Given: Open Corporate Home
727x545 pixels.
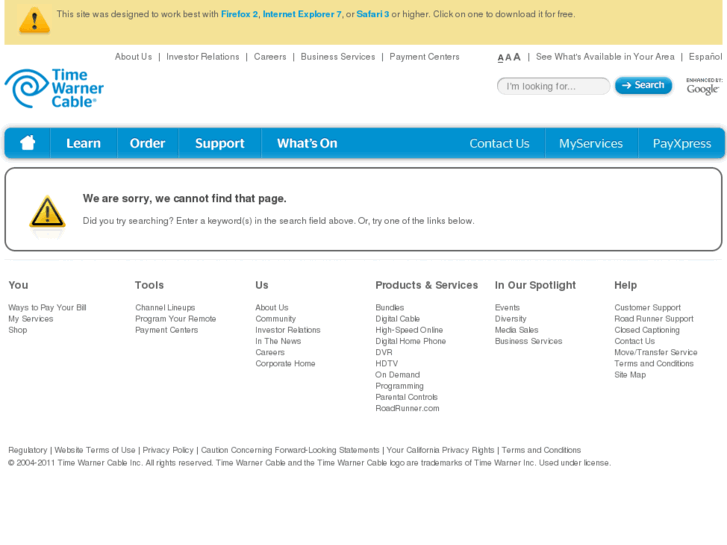Looking at the screenshot, I should (x=285, y=363).
